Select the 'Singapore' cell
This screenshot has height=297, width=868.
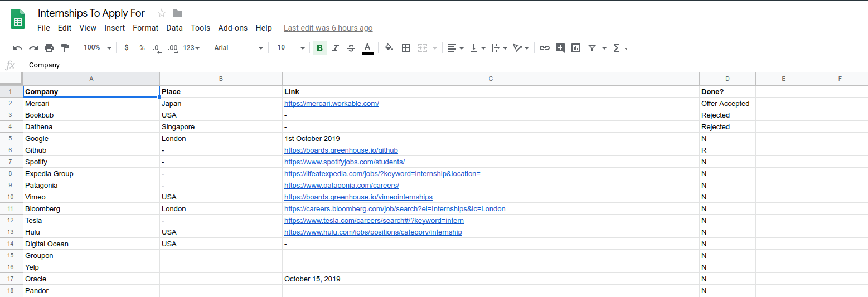pos(221,127)
